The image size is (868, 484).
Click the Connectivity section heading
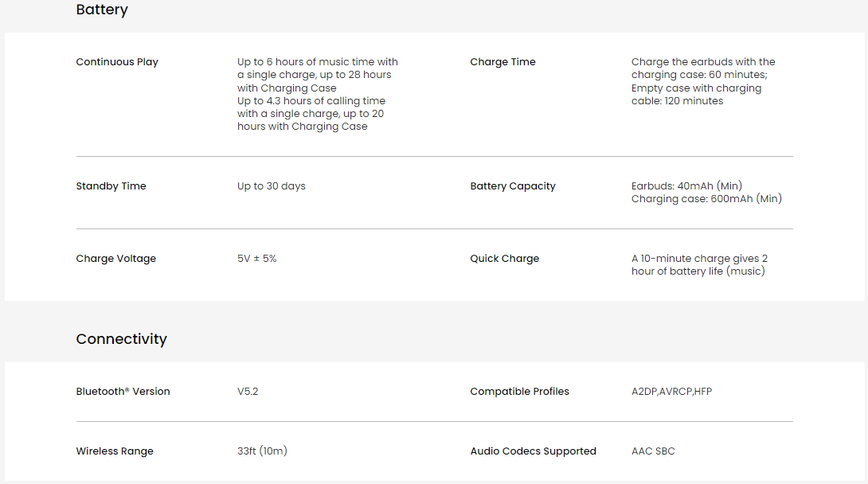point(121,338)
